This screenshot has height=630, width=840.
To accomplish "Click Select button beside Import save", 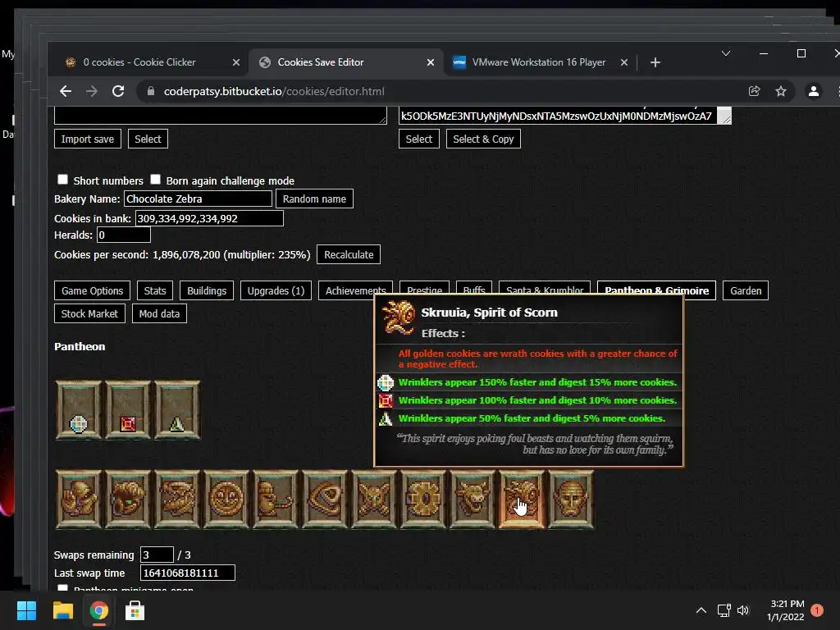I will [x=148, y=139].
